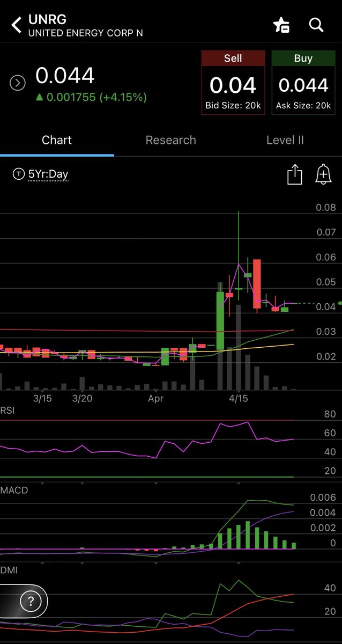The height and width of the screenshot is (644, 342).
Task: Go back using the left arrow
Action: [x=17, y=25]
